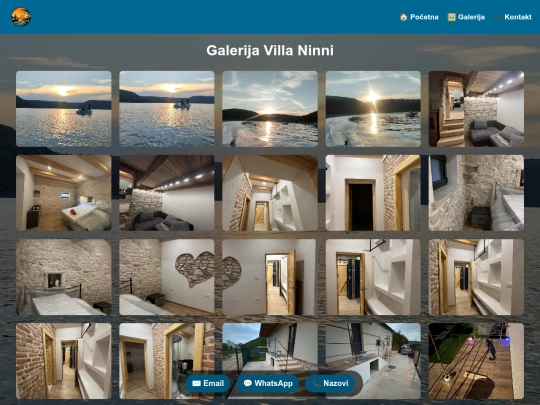Open the bedroom photo with red pillow
The image size is (540, 405).
click(x=64, y=193)
